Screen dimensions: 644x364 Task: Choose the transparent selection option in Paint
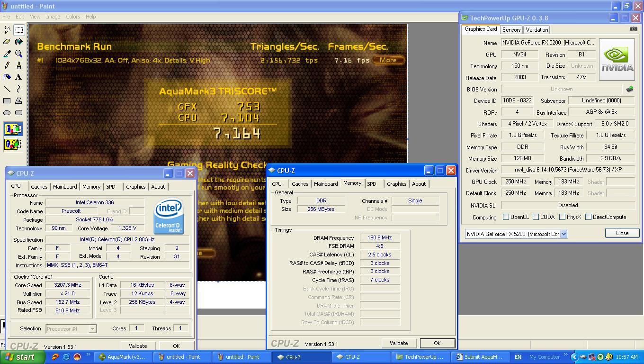coord(13,144)
